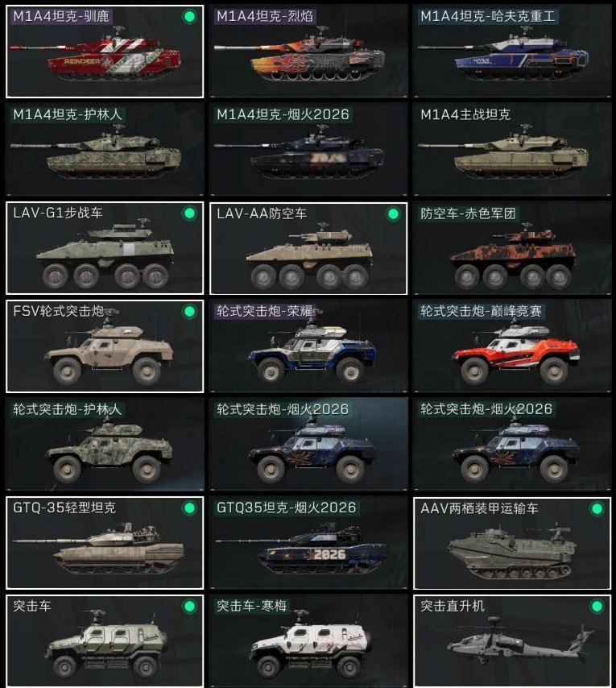This screenshot has height=688, width=616.
Task: Click green equipped dot on AAV两栖装甲运输车
Action: pyautogui.click(x=597, y=509)
